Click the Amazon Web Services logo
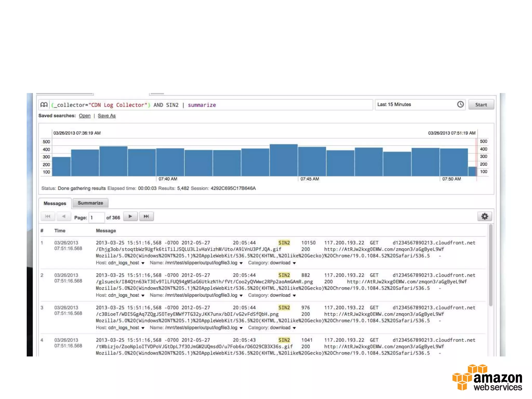The image size is (532, 399). tap(487, 378)
